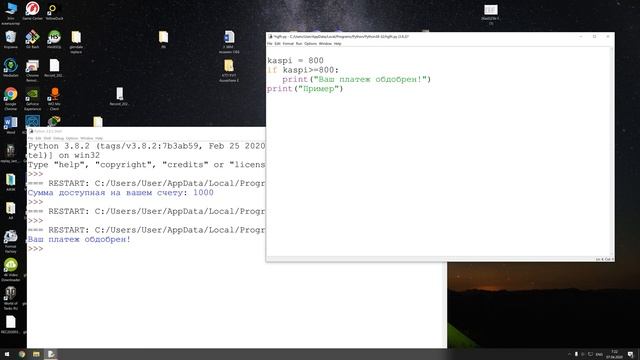Open Chrome from the taskbar
This screenshot has width=640, height=360.
[x=22, y=354]
